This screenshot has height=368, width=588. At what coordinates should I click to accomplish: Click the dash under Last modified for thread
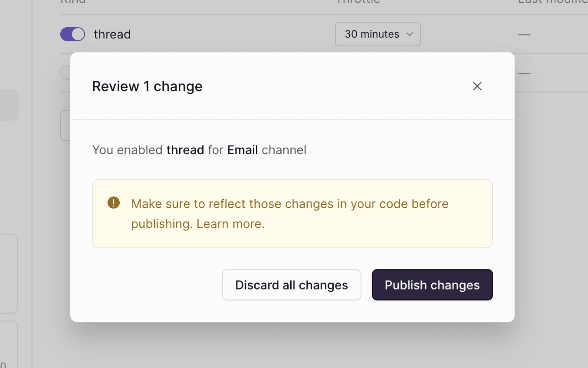click(524, 35)
